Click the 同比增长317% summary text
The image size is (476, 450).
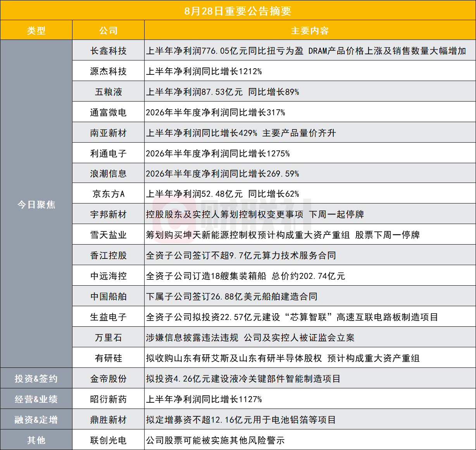tap(216, 112)
